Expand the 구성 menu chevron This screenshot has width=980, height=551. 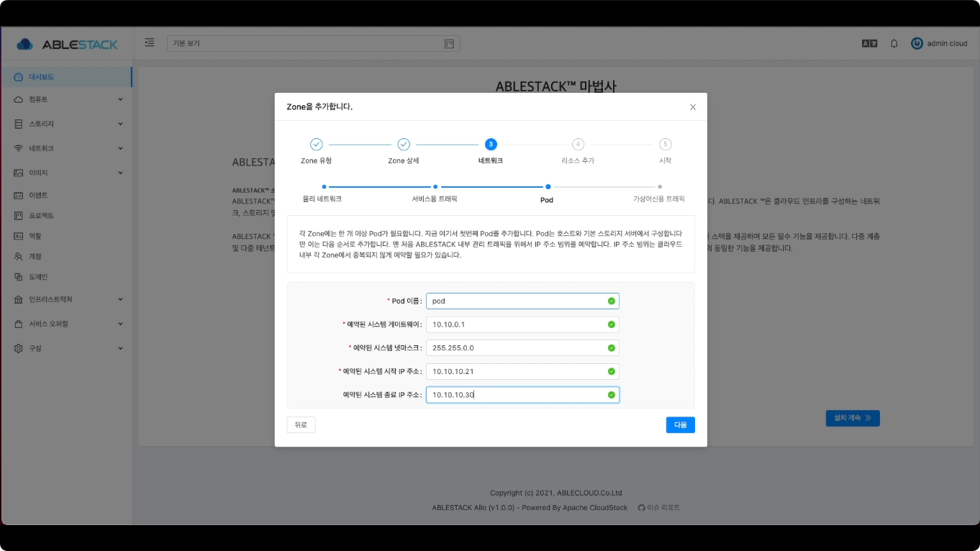point(120,348)
